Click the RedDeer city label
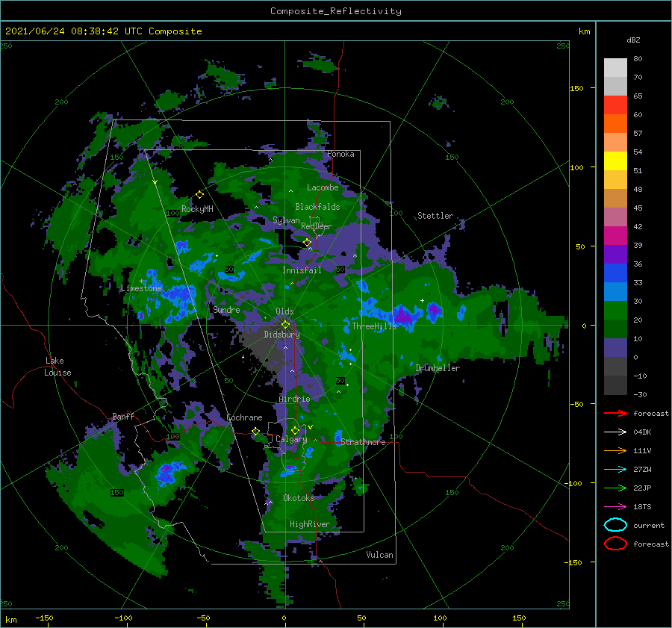The image size is (672, 628). 317,226
